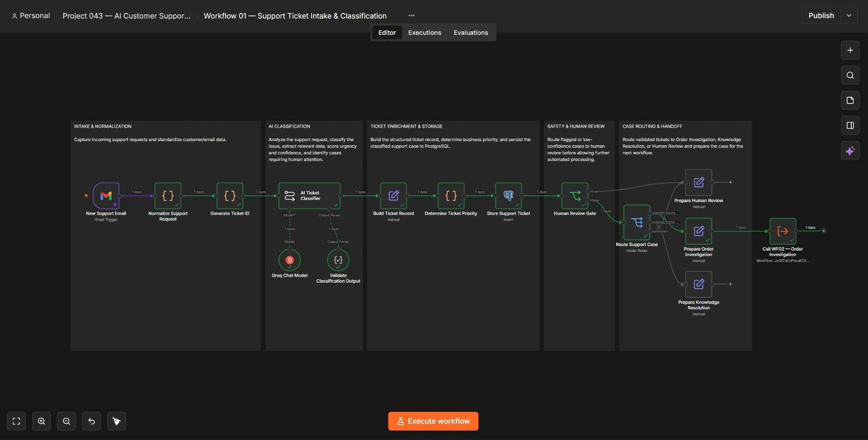
Task: Select the Prepare Knowledge Resolution node
Action: 699,284
